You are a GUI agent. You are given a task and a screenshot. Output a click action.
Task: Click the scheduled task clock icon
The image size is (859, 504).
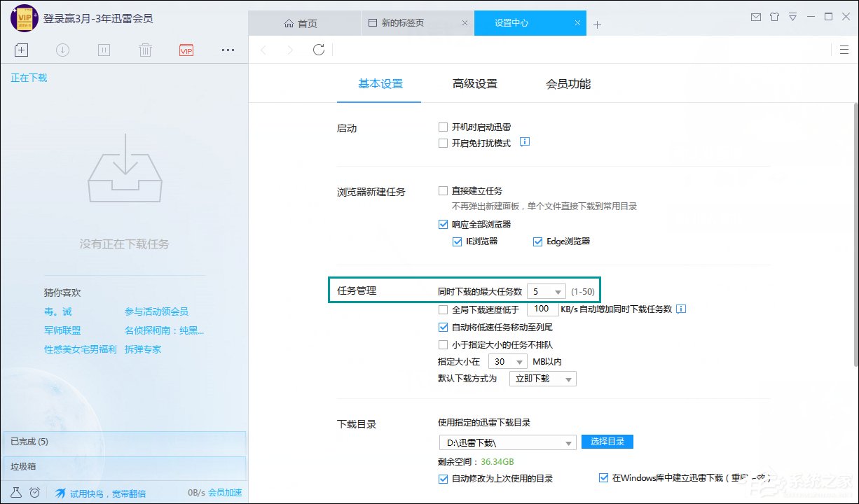pyautogui.click(x=34, y=493)
